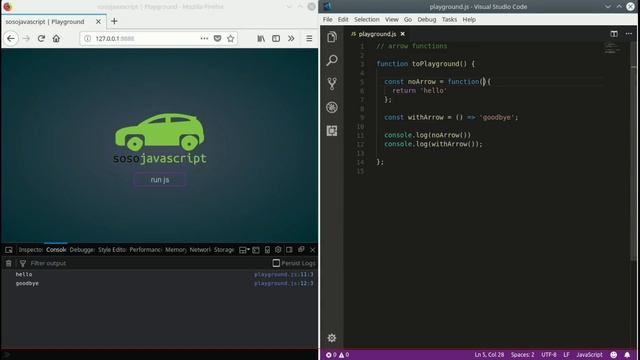Screen dimensions: 640x360
Task: Toggle responsive design mode
Action: point(267,250)
